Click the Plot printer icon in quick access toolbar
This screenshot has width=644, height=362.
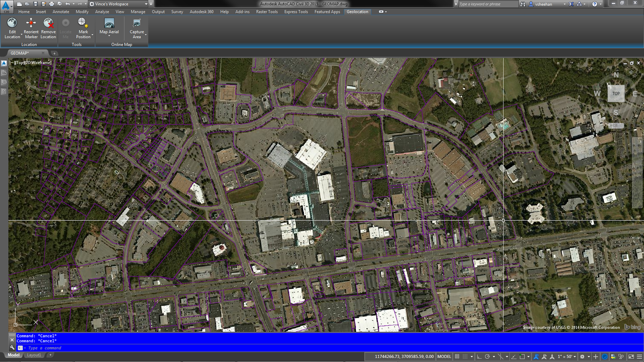point(52,4)
